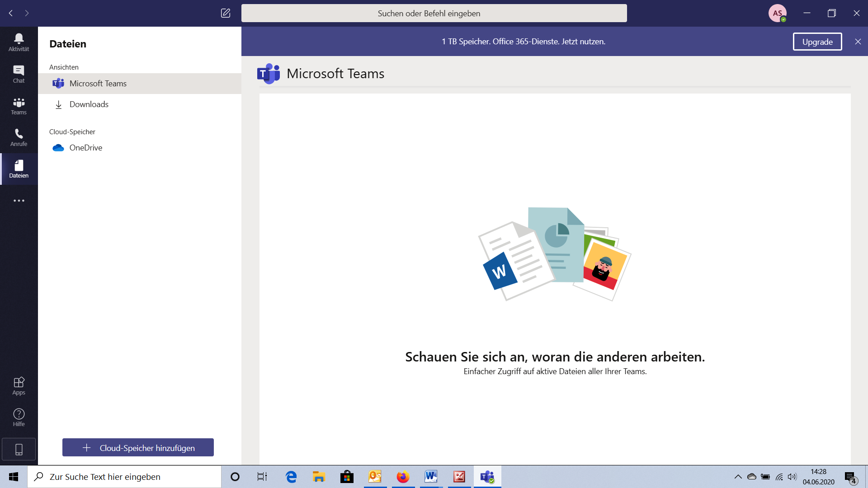The width and height of the screenshot is (868, 488).
Task: Click the Microsoft Teams logo in content header
Action: pyautogui.click(x=269, y=74)
